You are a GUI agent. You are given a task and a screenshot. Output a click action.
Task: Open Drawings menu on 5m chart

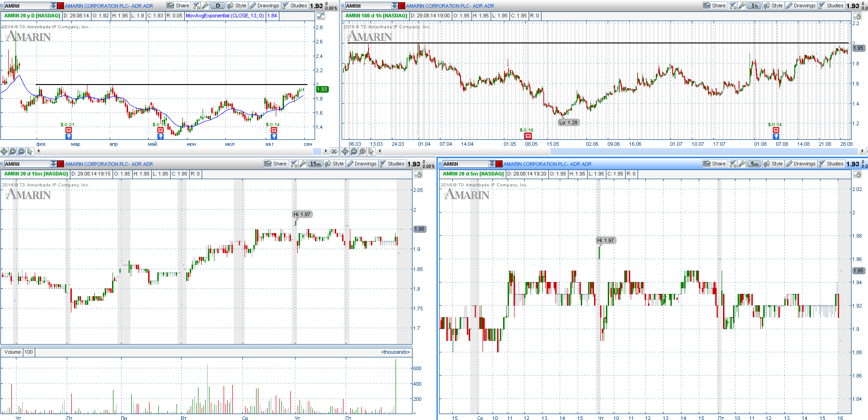[x=801, y=164]
